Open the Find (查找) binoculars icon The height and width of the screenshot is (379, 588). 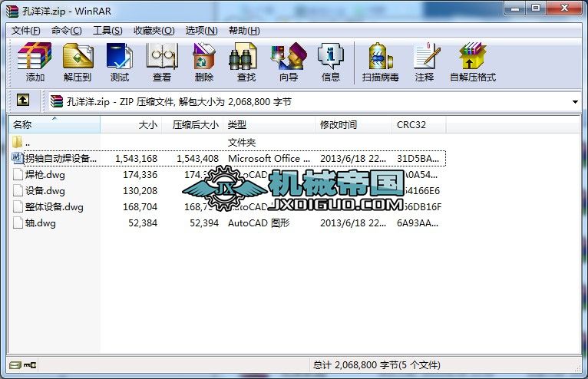coord(246,62)
